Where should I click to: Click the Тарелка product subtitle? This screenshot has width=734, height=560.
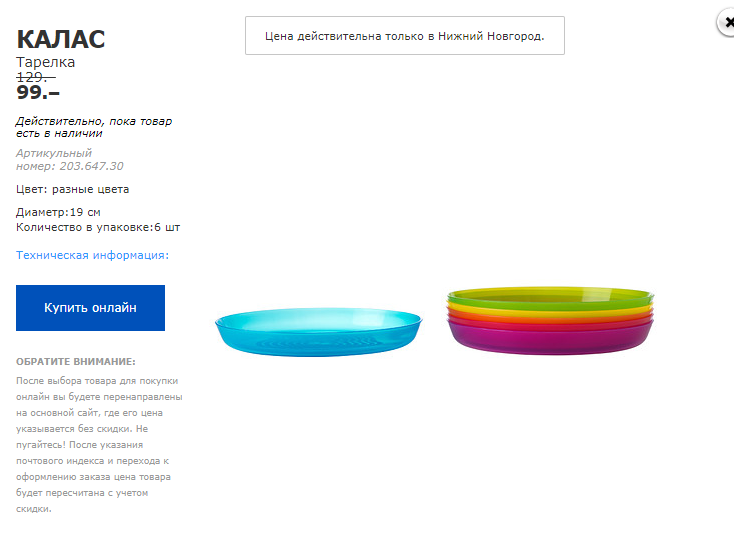tap(45, 62)
